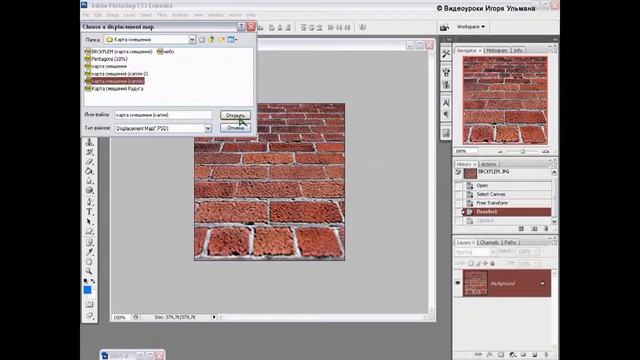This screenshot has height=360, width=640.
Task: Open the Workspace dropdown
Action: coord(471,27)
